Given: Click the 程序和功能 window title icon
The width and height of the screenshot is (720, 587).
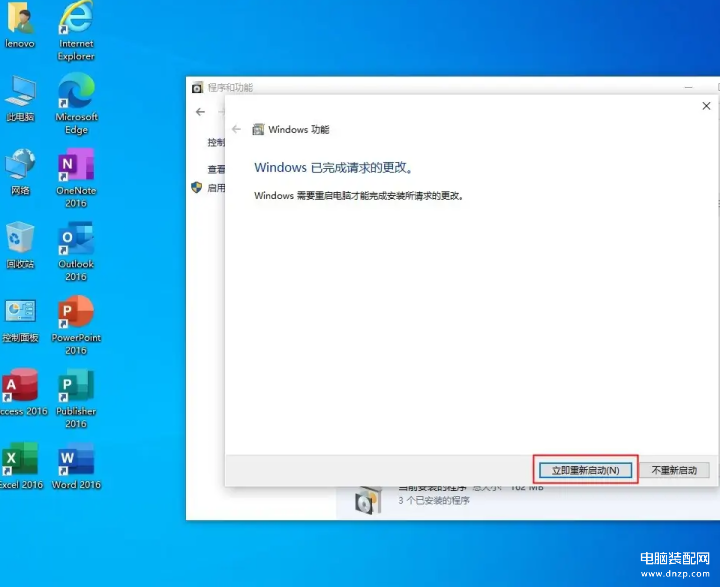Looking at the screenshot, I should click(197, 87).
